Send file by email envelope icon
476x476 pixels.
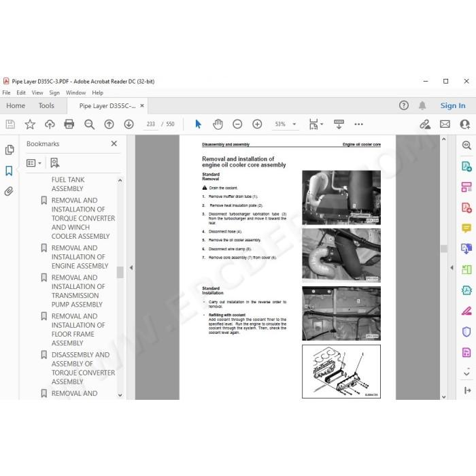445,124
